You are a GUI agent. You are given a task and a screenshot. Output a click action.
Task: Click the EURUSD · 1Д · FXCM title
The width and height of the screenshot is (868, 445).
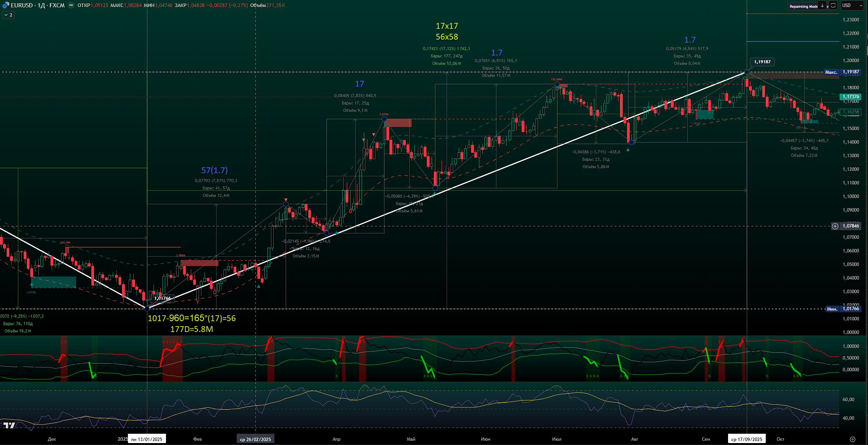(x=38, y=5)
